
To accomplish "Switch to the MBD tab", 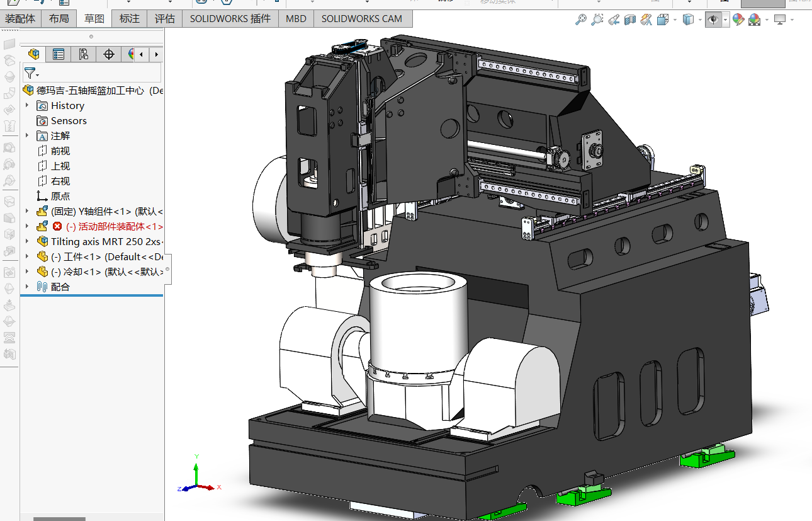I will (296, 19).
